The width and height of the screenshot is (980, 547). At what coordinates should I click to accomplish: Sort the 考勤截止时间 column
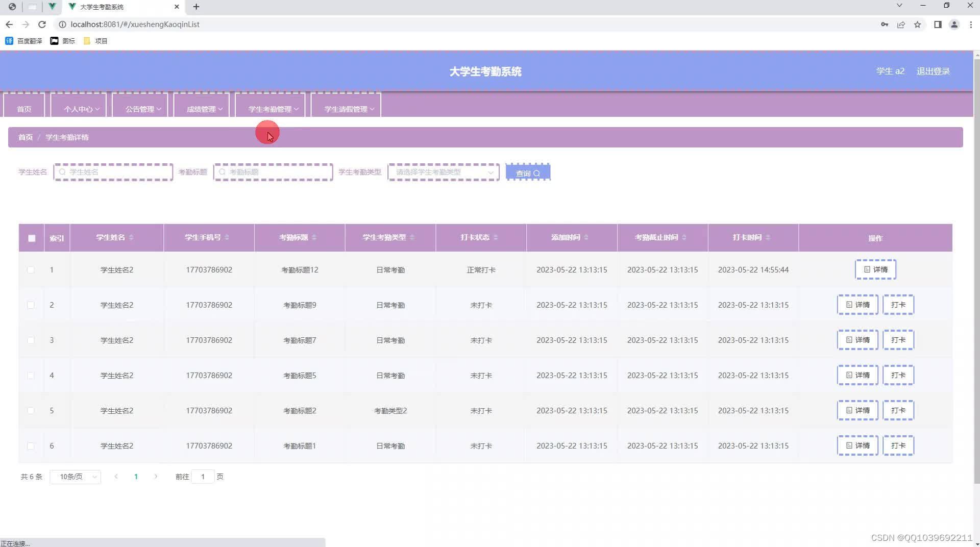click(684, 237)
